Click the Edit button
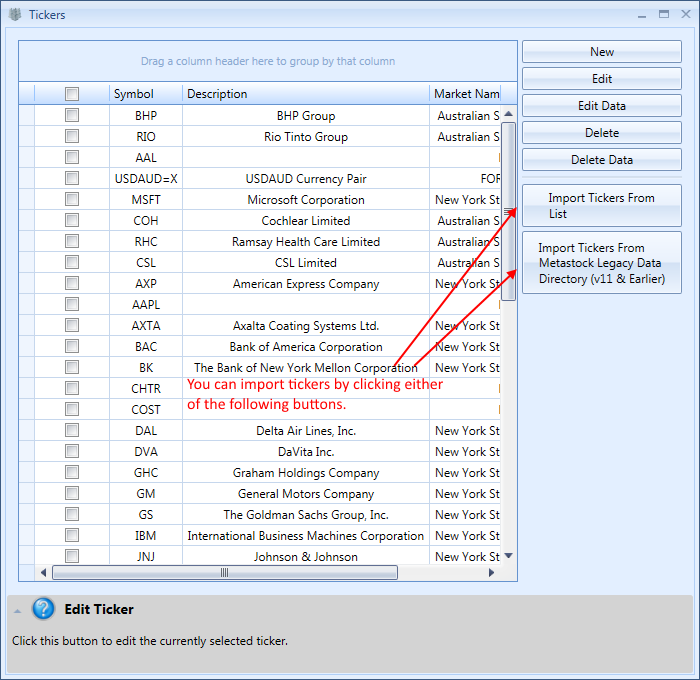This screenshot has height=680, width=700. point(602,79)
